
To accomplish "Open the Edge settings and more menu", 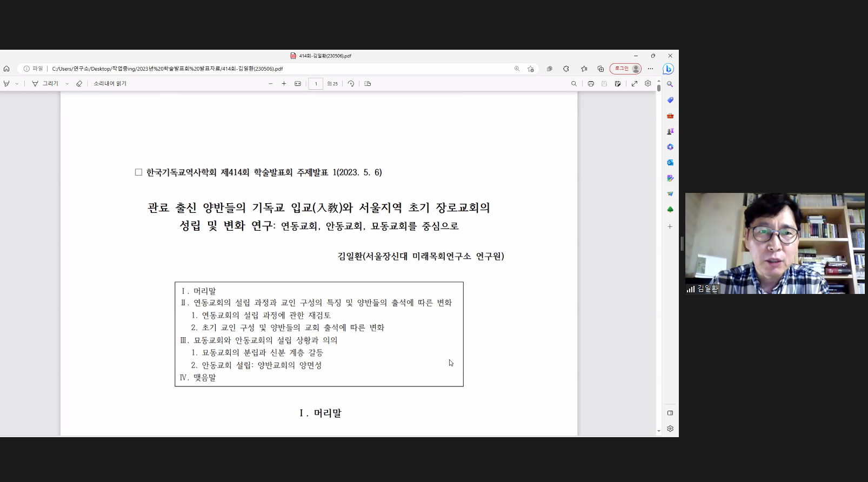I will [x=651, y=69].
